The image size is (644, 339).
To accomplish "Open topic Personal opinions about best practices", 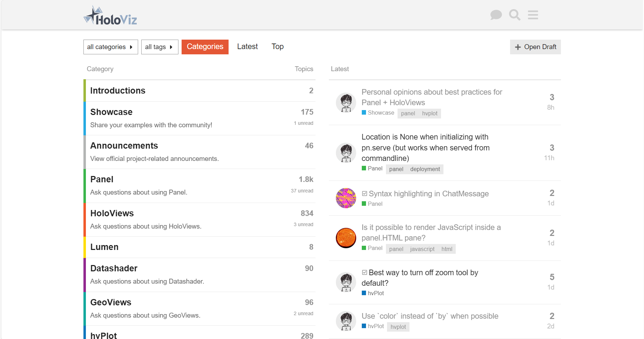I will point(432,97).
